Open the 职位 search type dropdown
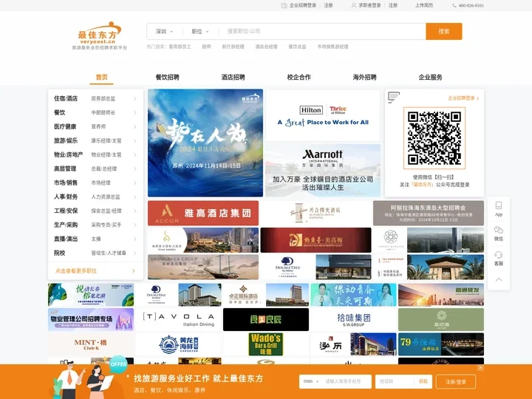The image size is (532, 399). click(200, 32)
